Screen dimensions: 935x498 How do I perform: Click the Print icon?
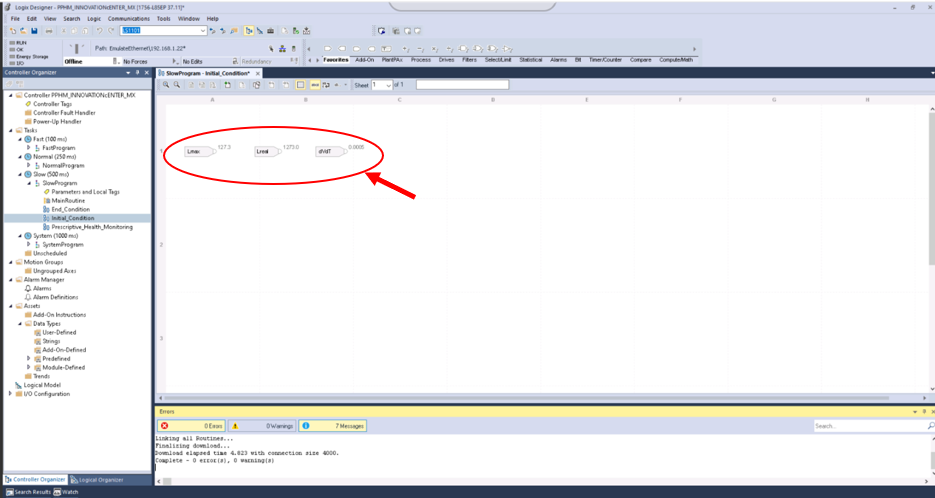[49, 31]
